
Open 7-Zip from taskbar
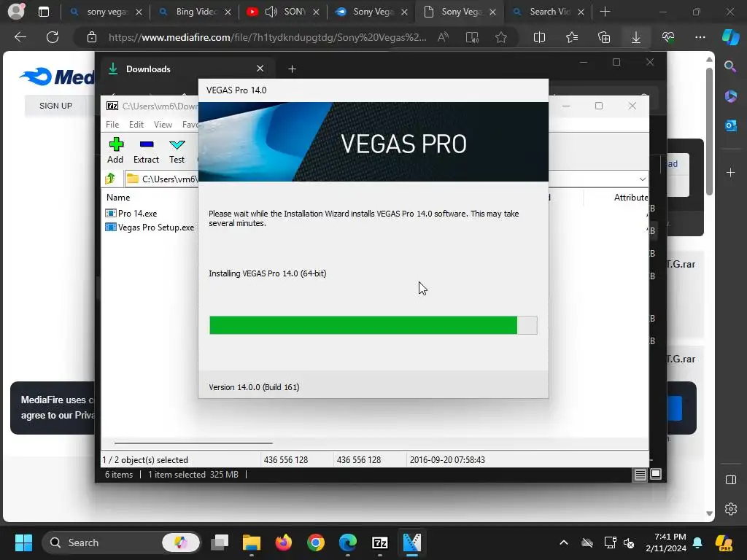(x=379, y=542)
